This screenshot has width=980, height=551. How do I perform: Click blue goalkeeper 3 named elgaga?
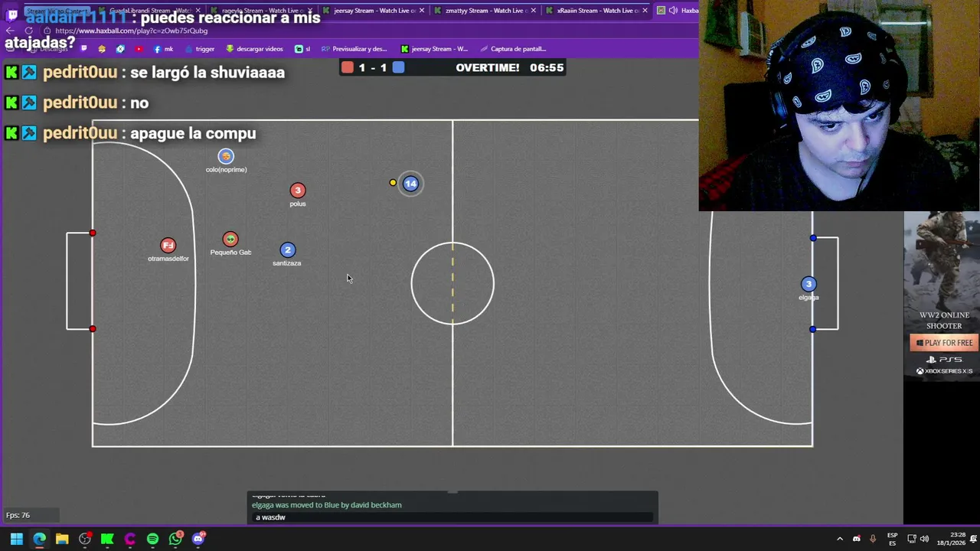808,284
